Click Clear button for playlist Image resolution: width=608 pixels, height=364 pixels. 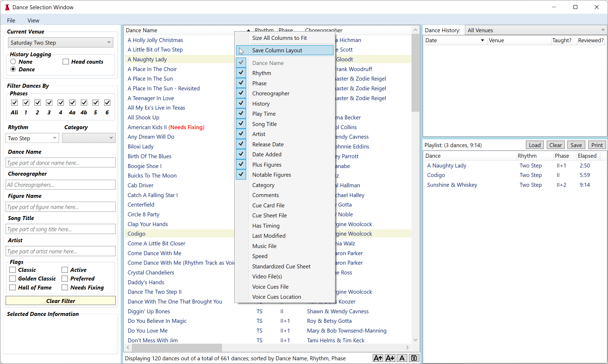[x=556, y=145]
